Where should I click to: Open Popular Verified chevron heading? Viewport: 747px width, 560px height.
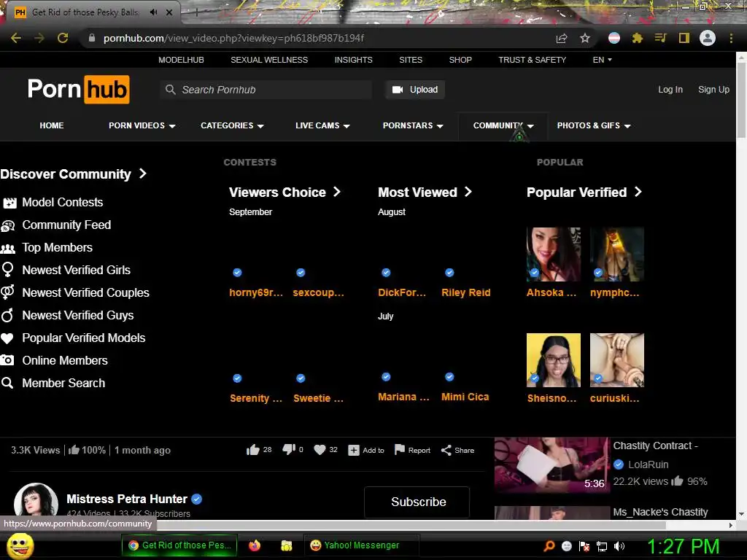[x=584, y=192]
